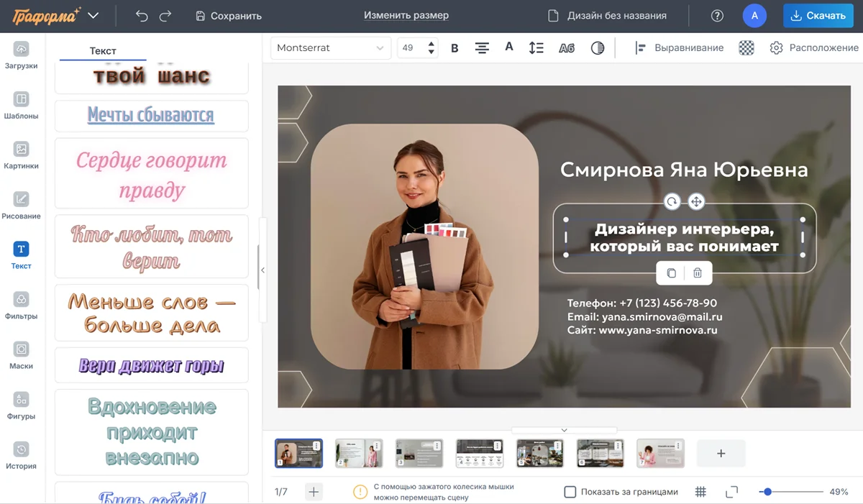Switch to the Шаблоны sidebar section

[22, 105]
